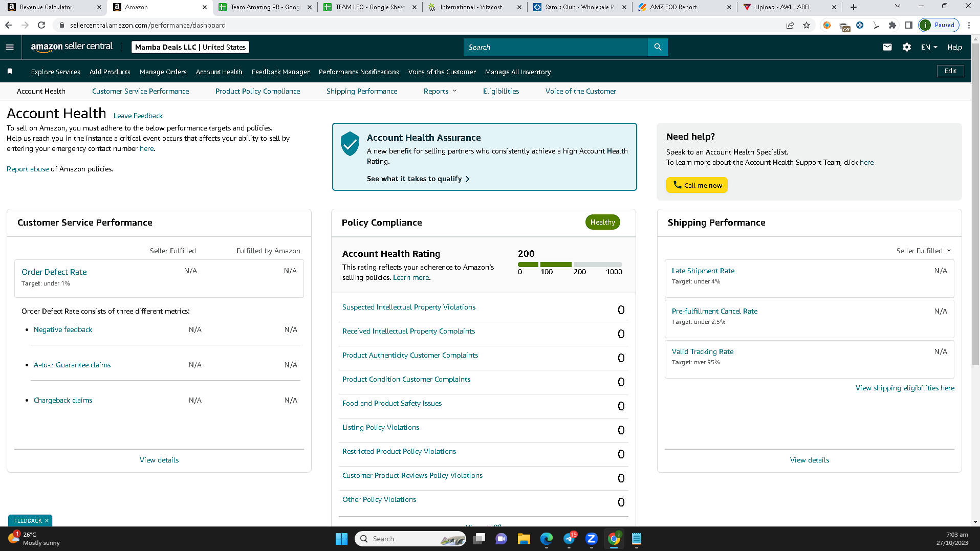Open Manage Orders in the navigation bar
Viewport: 980px width, 551px height.
(163, 72)
